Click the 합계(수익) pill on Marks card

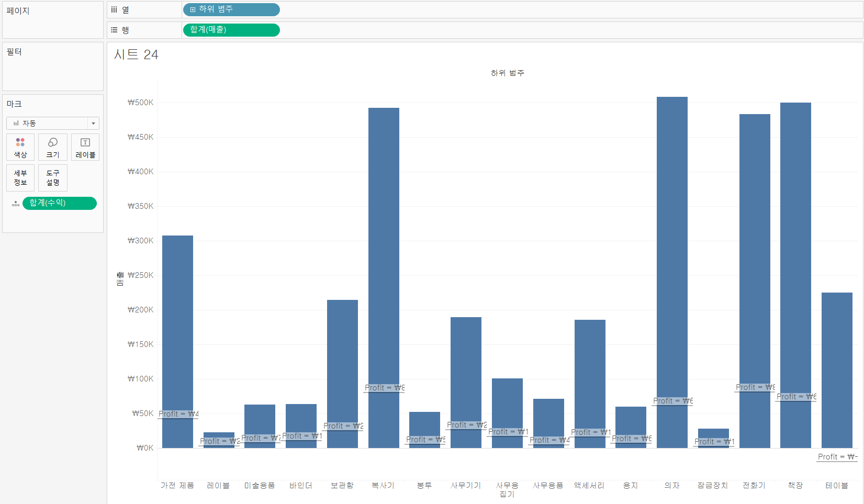tap(60, 203)
